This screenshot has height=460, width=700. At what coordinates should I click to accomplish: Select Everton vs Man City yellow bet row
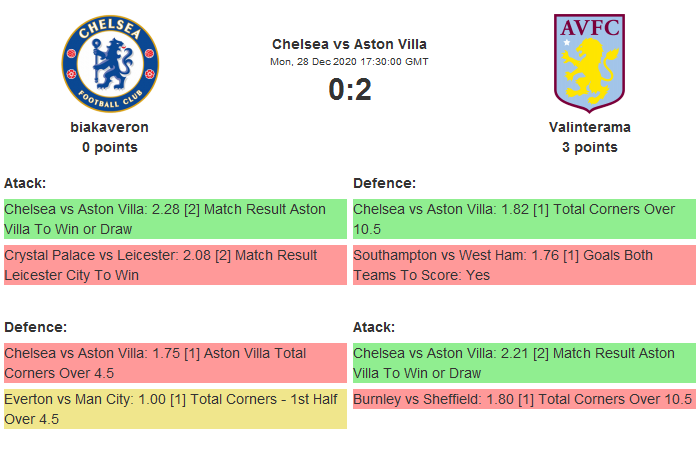click(x=174, y=409)
